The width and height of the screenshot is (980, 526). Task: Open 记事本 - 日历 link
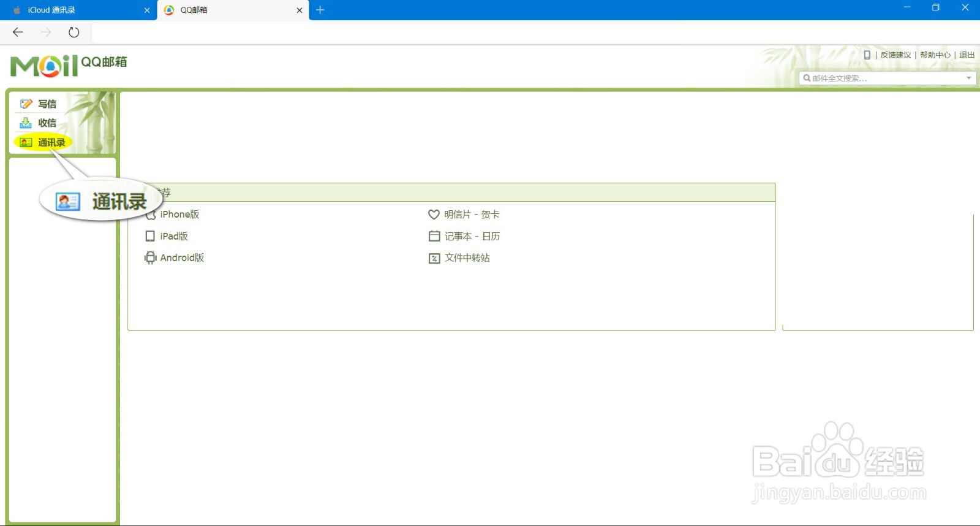click(x=472, y=236)
